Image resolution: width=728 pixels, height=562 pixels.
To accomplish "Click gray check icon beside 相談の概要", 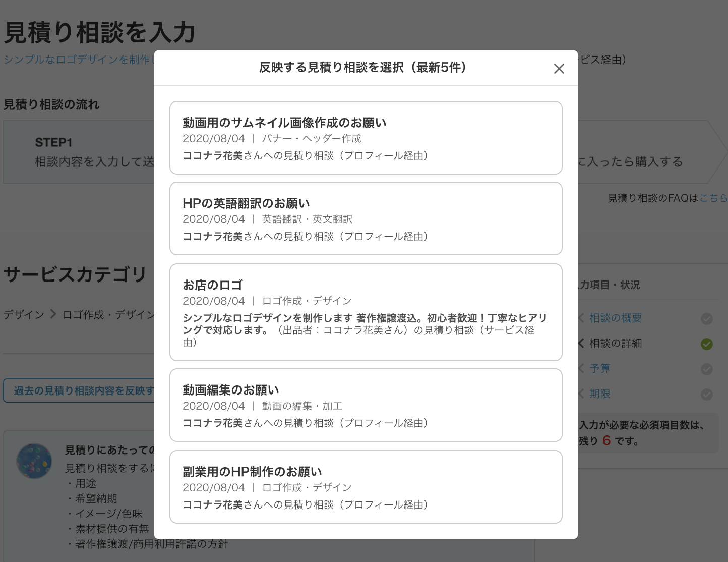I will click(707, 319).
